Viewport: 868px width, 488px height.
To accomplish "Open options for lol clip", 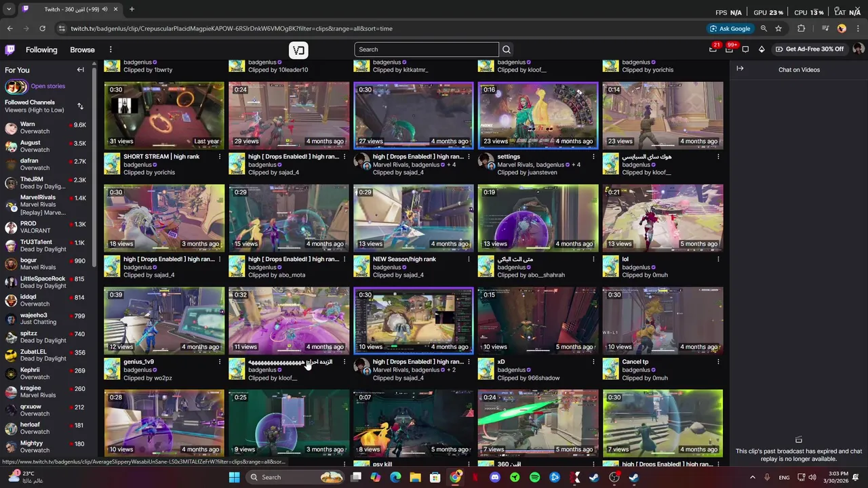I will [x=718, y=259].
